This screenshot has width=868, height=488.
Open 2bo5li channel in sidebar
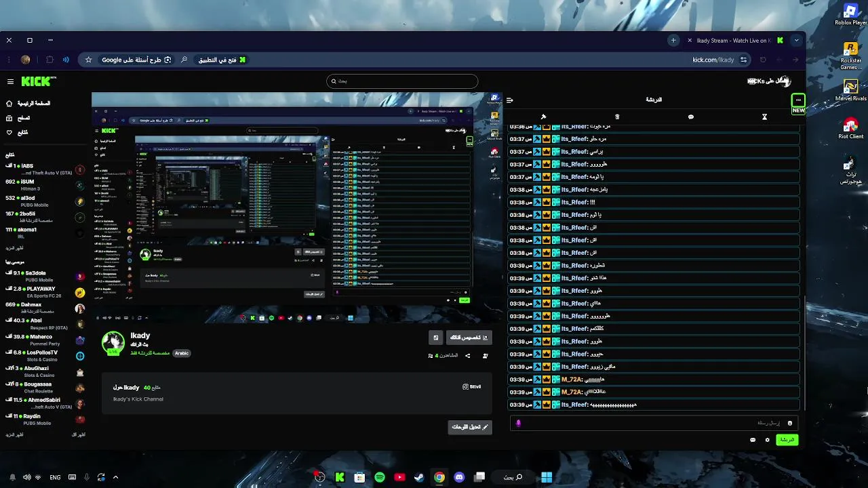45,217
